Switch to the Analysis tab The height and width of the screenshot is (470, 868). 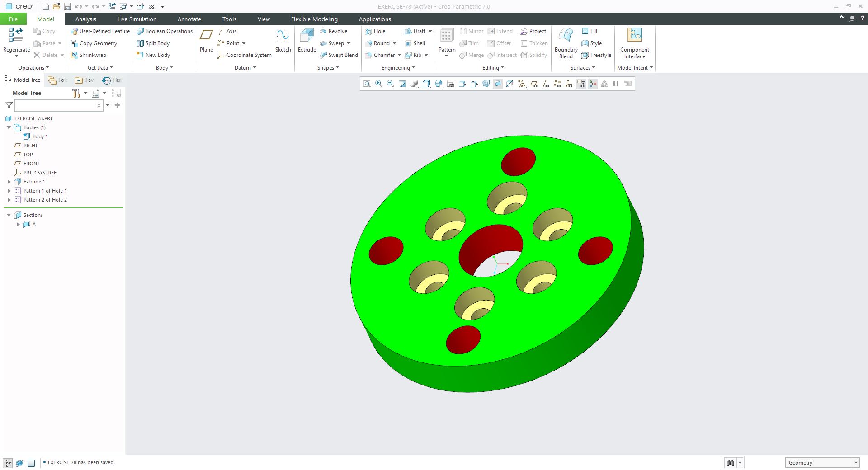86,19
